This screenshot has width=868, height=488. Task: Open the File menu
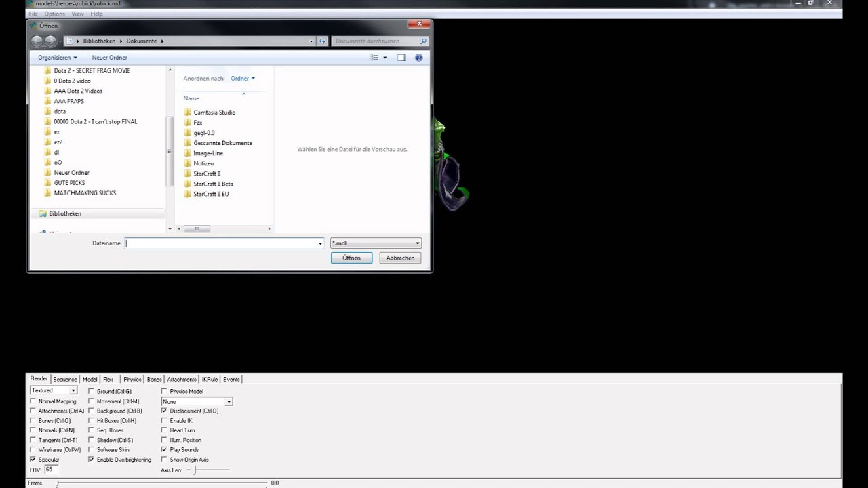coord(33,14)
